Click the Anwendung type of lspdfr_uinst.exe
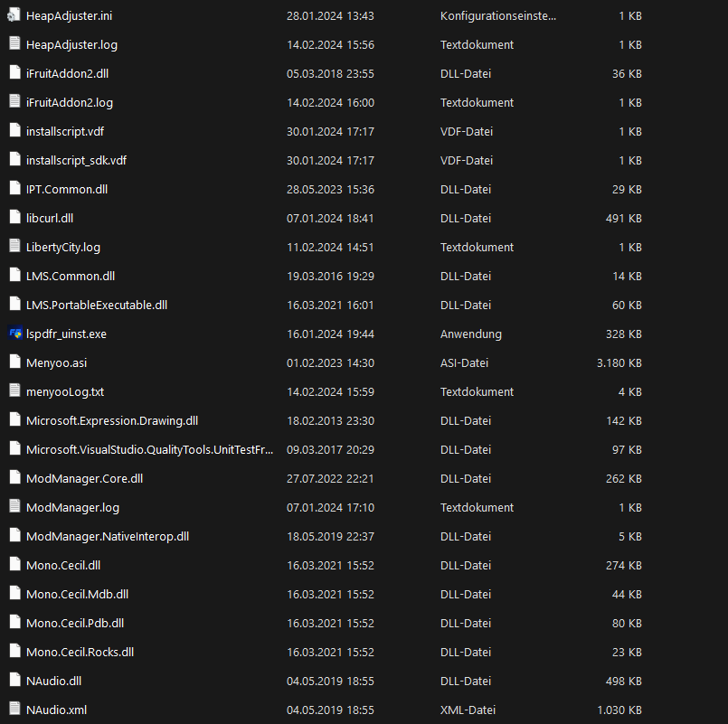 pos(471,334)
